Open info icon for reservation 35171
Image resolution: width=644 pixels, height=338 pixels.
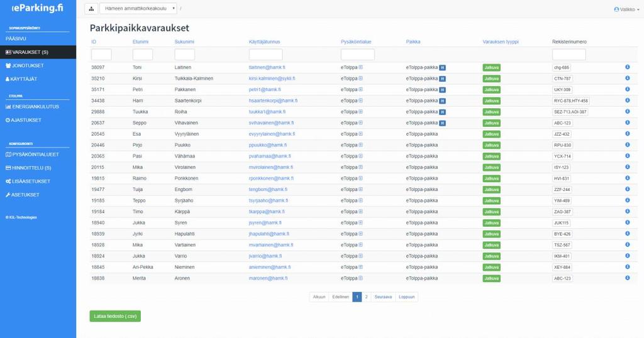pyautogui.click(x=628, y=89)
